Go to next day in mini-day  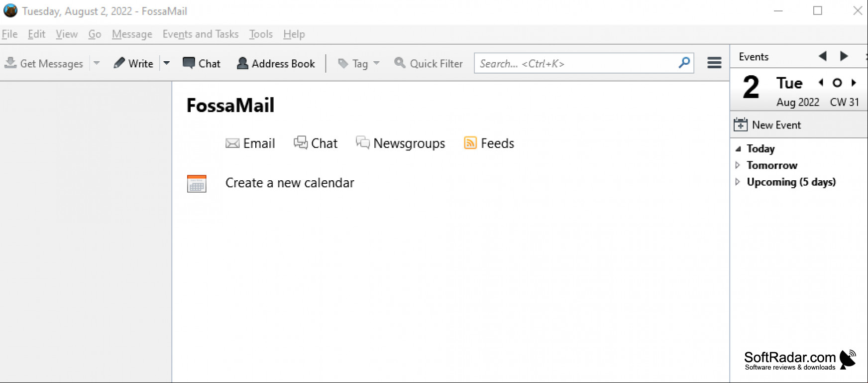pos(854,83)
